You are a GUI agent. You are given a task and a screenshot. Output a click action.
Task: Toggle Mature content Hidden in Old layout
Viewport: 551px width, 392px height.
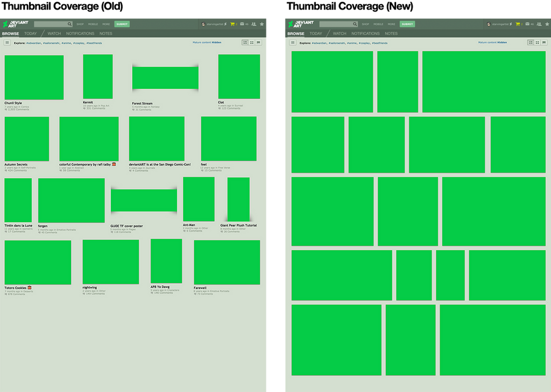207,42
